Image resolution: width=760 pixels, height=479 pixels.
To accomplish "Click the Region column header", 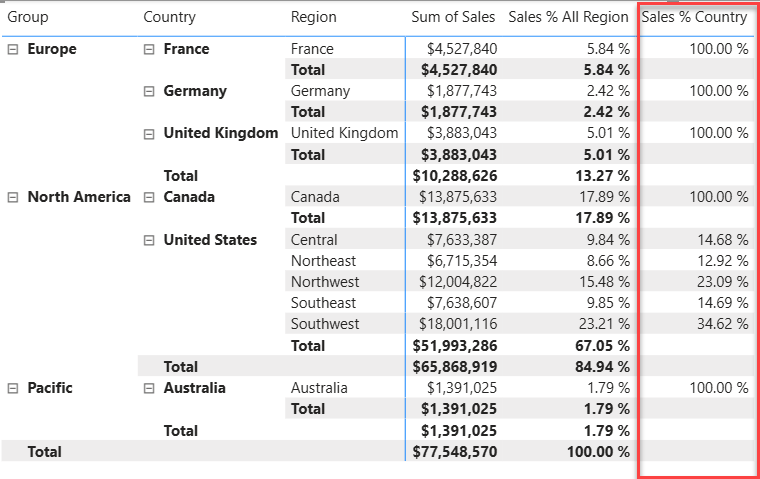I will 313,17.
